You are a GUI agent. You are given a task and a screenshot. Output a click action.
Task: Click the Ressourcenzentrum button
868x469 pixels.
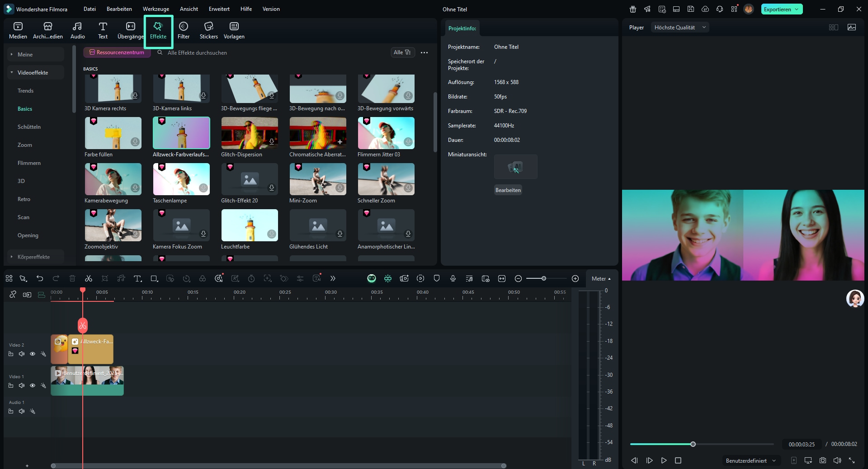117,52
